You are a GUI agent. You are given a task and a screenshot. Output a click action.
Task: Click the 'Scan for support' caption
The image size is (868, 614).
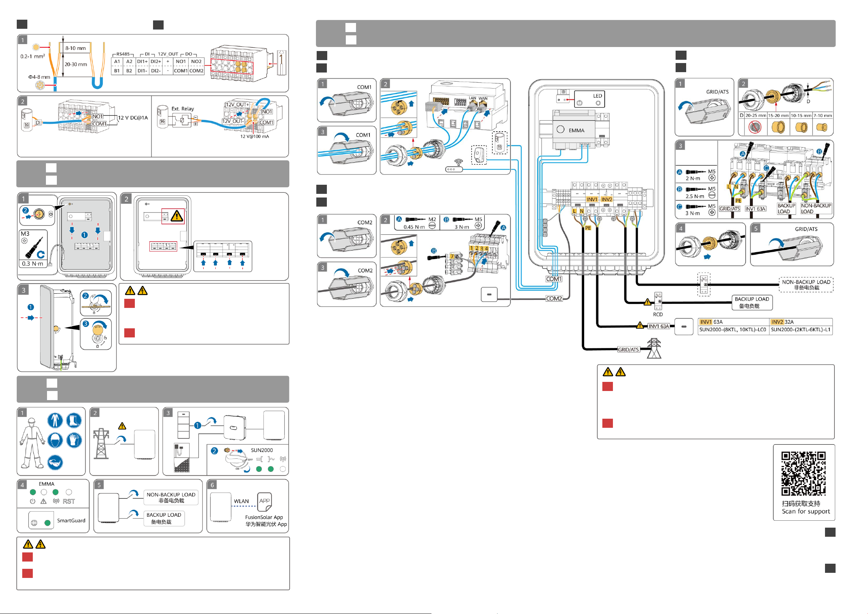pos(806,512)
